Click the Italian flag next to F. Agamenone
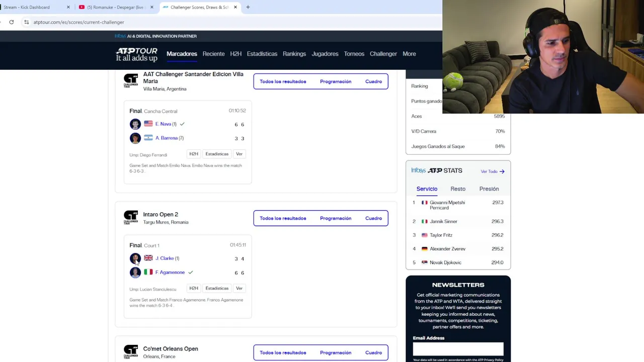Viewport: 644px width, 362px height. point(148,272)
